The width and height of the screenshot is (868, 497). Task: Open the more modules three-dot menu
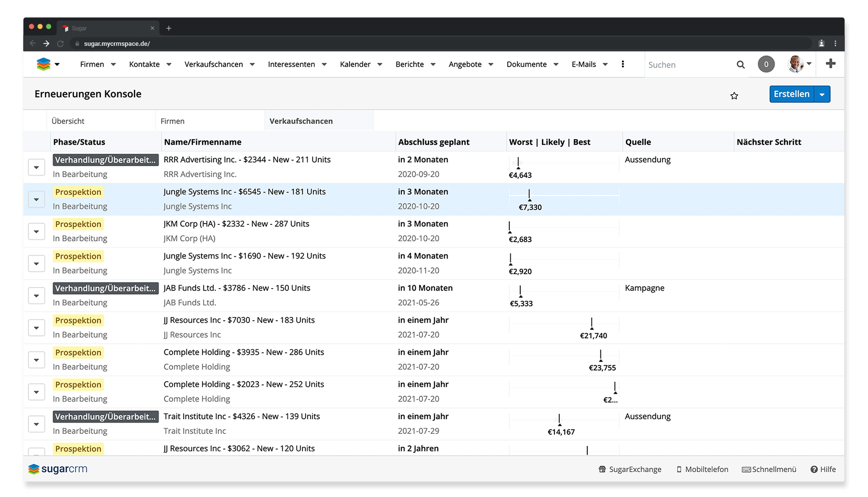point(623,64)
